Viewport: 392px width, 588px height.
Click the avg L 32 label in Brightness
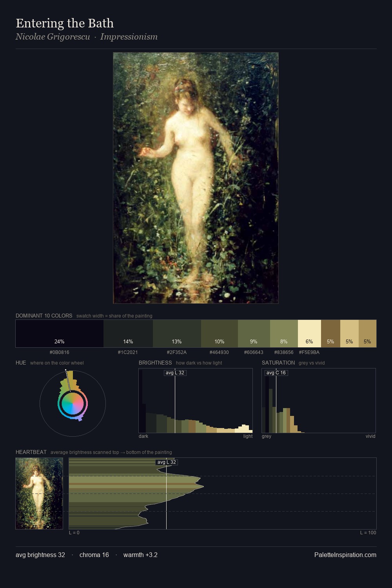[175, 373]
